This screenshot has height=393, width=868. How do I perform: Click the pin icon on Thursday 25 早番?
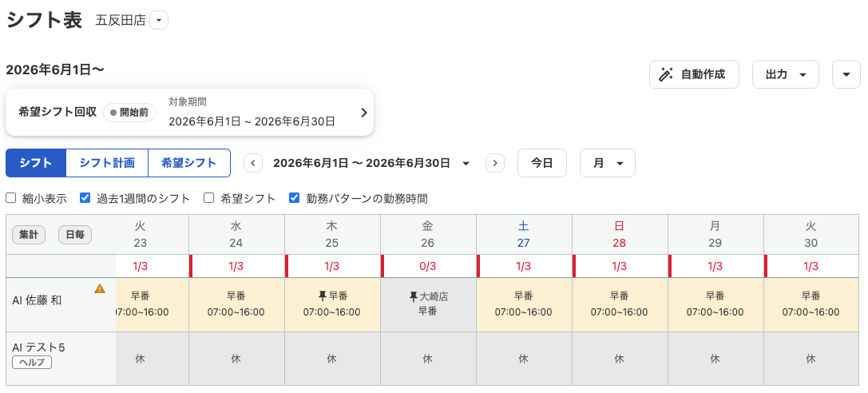tap(322, 296)
